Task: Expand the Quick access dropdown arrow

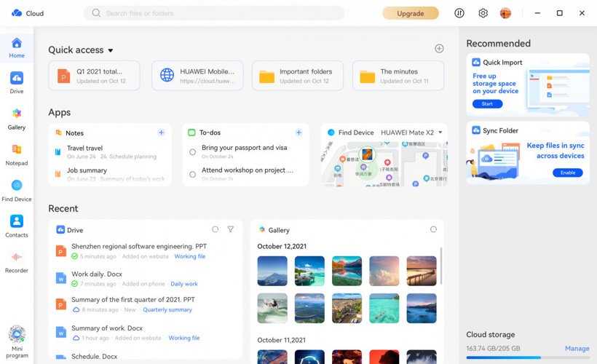Action: (111, 51)
